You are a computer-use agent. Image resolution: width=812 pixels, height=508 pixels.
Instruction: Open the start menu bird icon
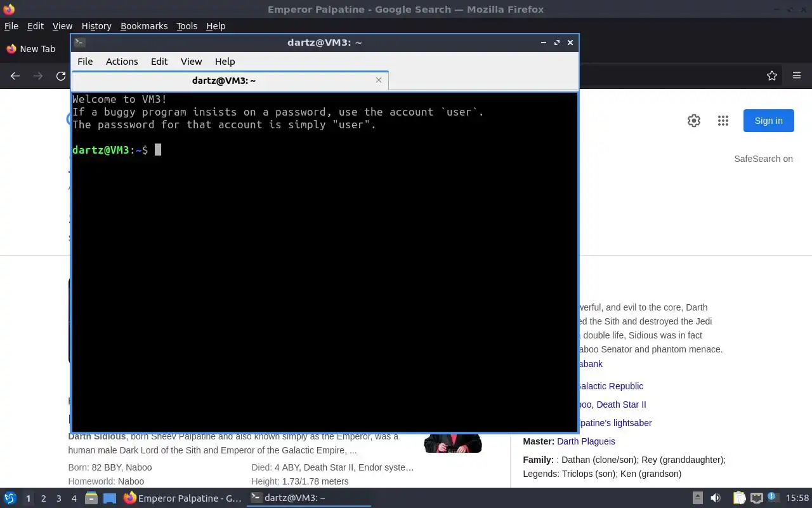(10, 498)
